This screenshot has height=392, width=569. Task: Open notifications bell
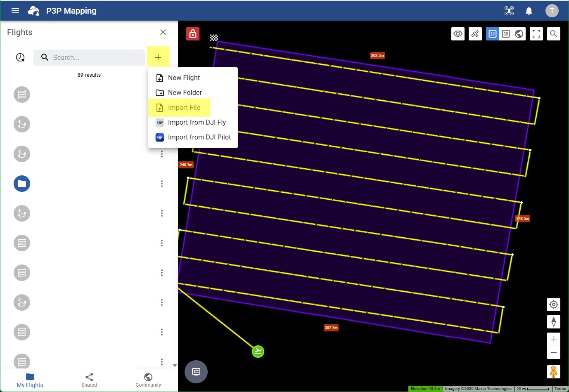(529, 11)
